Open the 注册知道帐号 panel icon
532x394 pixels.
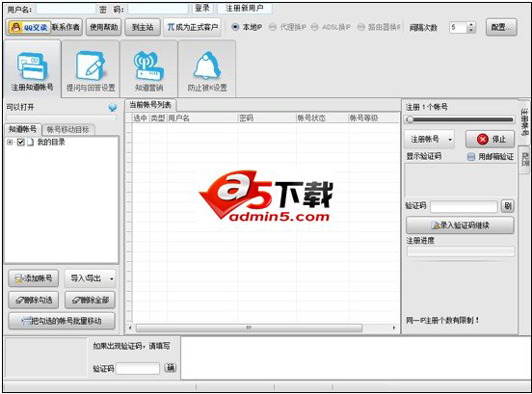pos(32,68)
